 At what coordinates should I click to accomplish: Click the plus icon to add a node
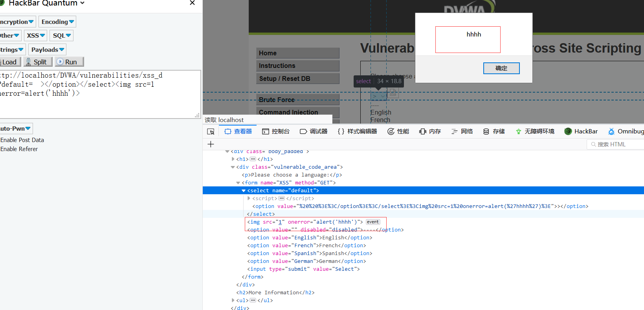coord(211,144)
